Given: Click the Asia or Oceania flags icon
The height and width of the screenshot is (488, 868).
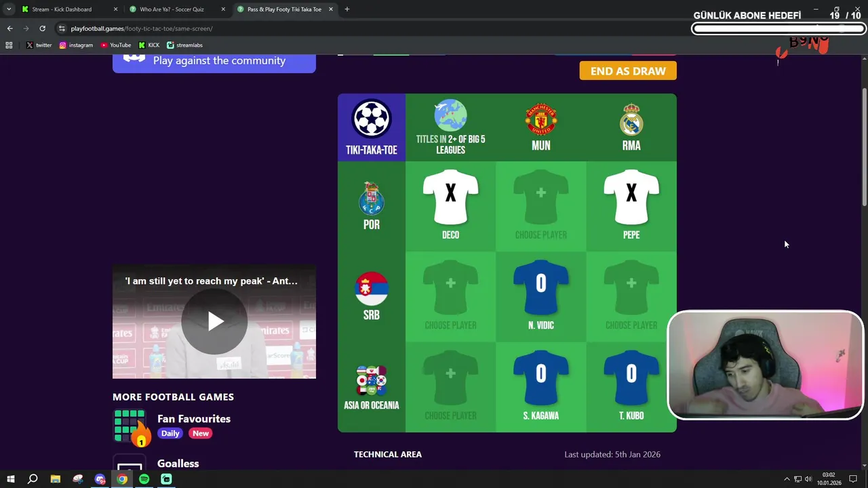Looking at the screenshot, I should (372, 380).
